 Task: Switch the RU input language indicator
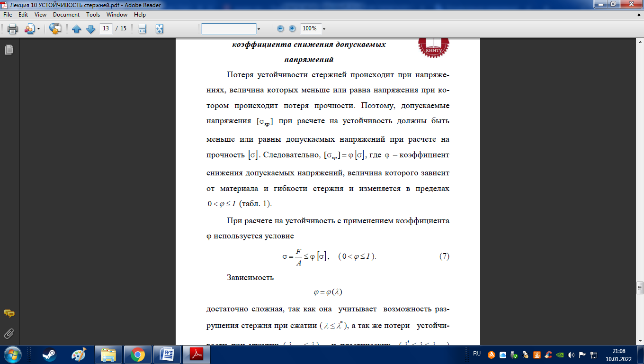477,354
